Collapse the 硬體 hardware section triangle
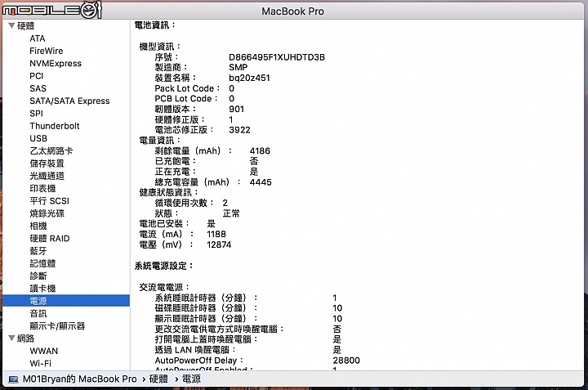Image resolution: width=588 pixels, height=390 pixels. pyautogui.click(x=11, y=25)
